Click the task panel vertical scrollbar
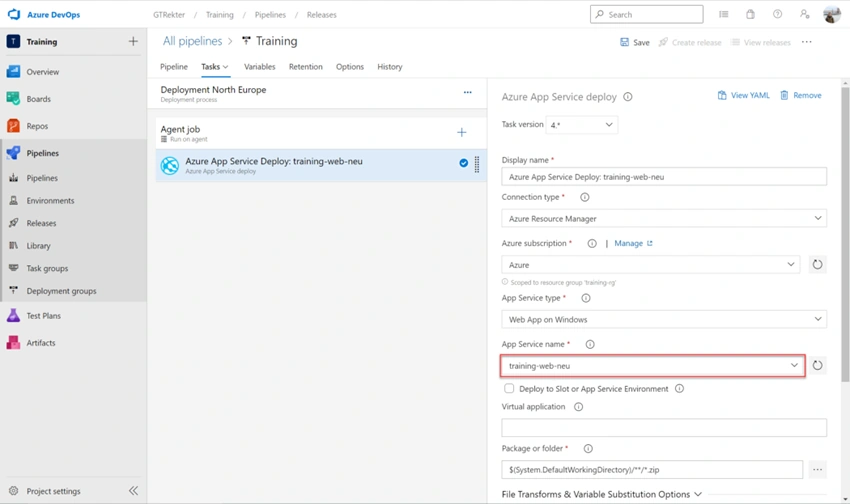 (x=845, y=233)
